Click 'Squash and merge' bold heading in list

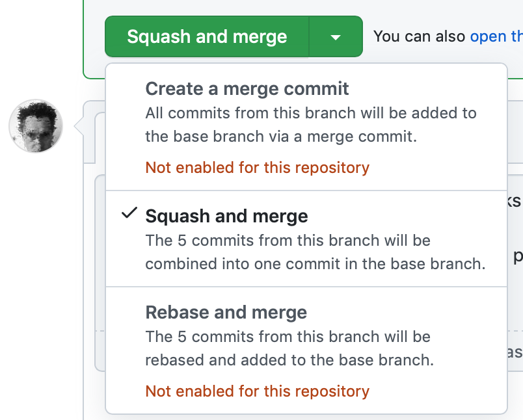[x=227, y=217]
